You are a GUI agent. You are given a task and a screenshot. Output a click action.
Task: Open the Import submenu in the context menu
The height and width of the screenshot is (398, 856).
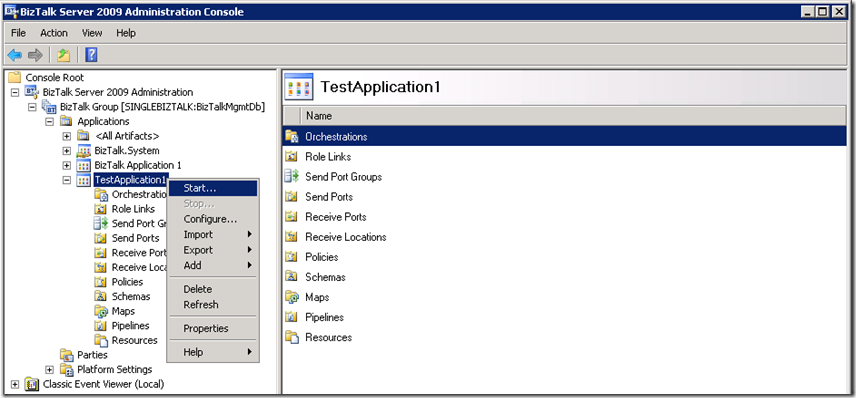tap(213, 234)
